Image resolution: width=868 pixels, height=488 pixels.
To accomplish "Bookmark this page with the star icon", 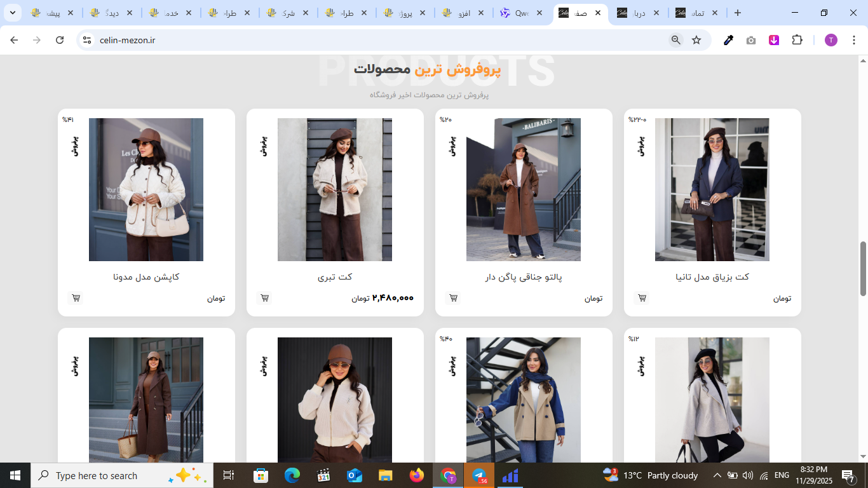I will [696, 40].
